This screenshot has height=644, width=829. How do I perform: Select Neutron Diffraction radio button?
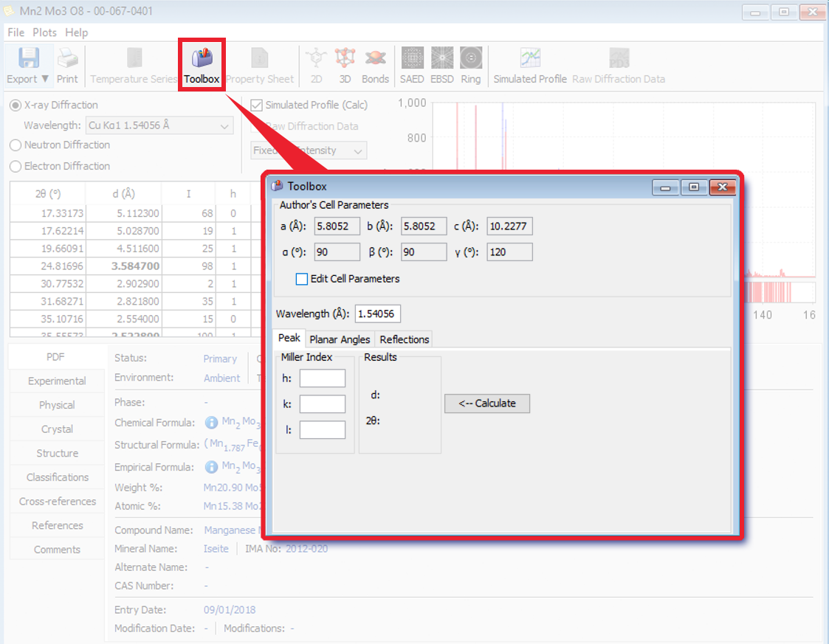tap(16, 145)
